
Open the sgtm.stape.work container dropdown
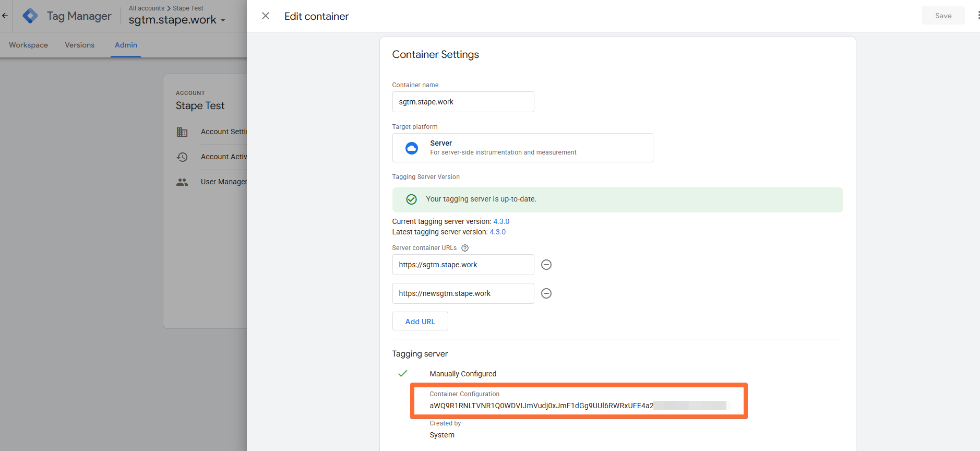click(x=177, y=20)
